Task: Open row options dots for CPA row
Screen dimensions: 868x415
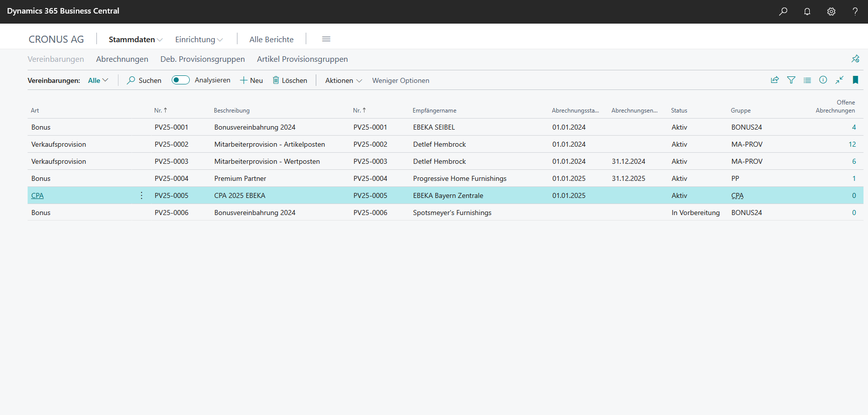Action: [142, 195]
